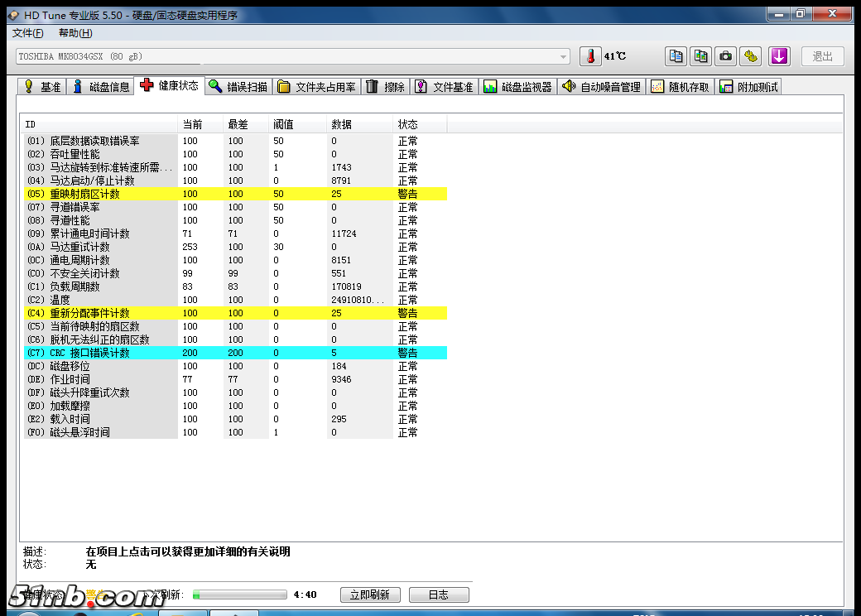
Task: Expand the TOSHIBA MK8034GSX drive dropdown
Action: click(x=564, y=56)
